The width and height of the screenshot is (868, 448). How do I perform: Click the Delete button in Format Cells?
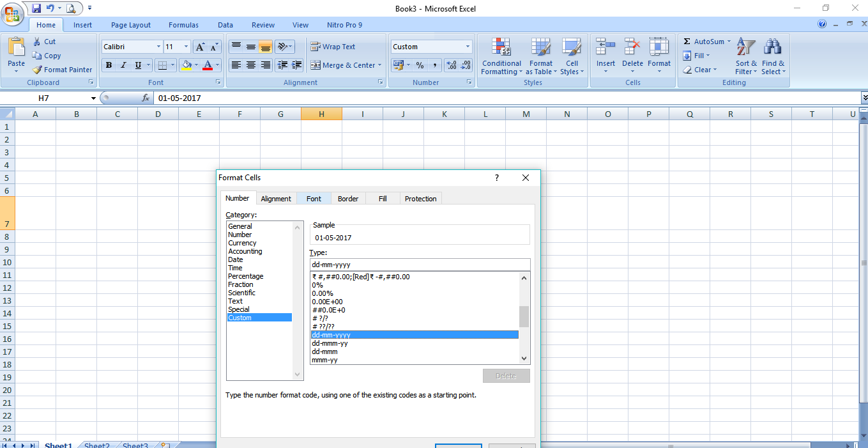tap(506, 375)
